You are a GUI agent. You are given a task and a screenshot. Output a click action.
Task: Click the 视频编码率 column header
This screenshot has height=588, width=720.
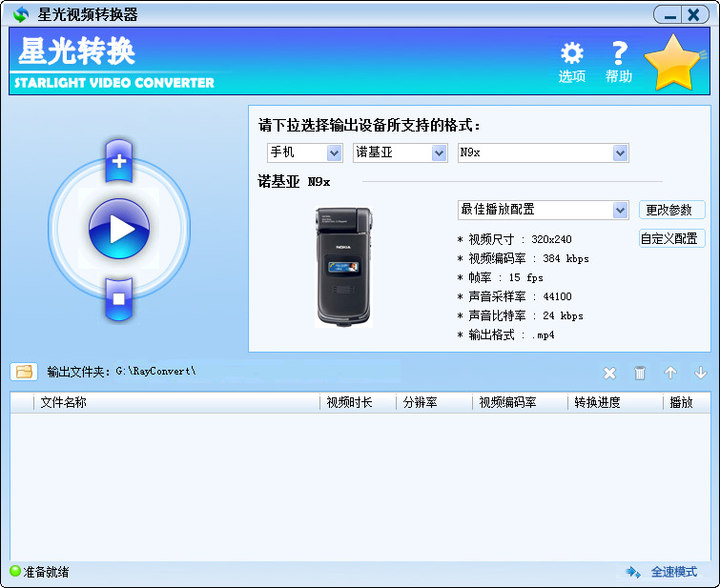coord(521,402)
